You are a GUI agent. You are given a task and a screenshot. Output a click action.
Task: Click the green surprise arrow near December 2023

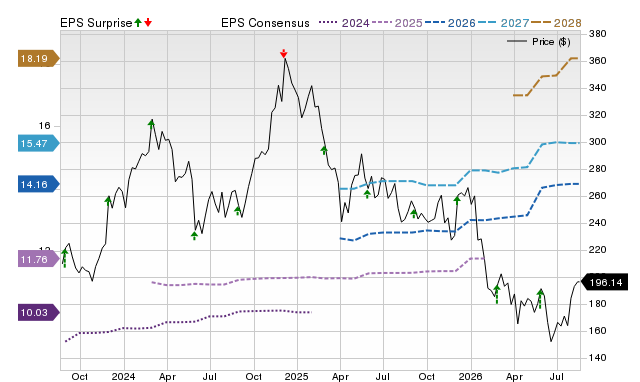[108, 201]
